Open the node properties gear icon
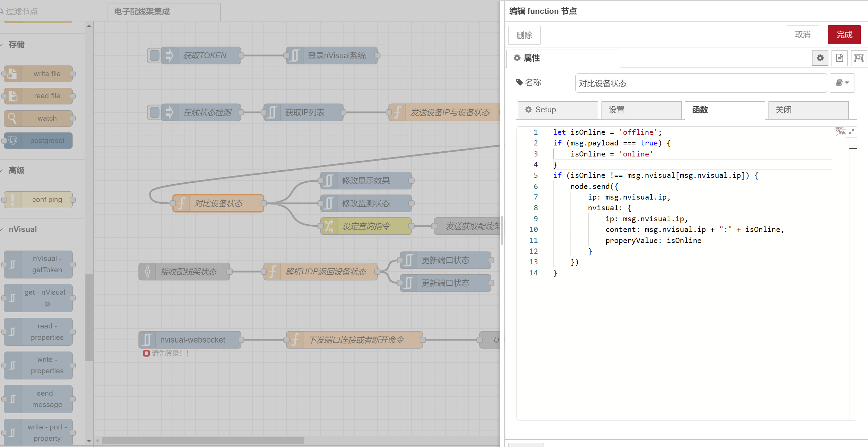This screenshot has height=447, width=868. (820, 58)
